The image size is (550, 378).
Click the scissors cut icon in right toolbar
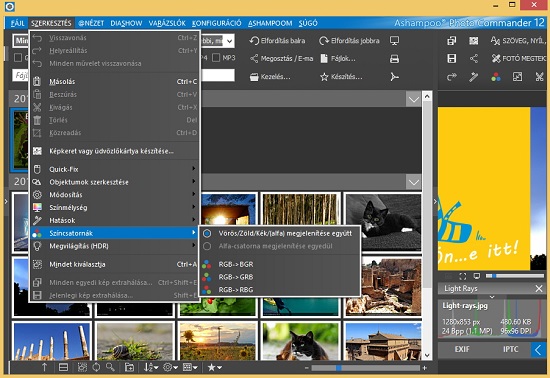[x=539, y=77]
